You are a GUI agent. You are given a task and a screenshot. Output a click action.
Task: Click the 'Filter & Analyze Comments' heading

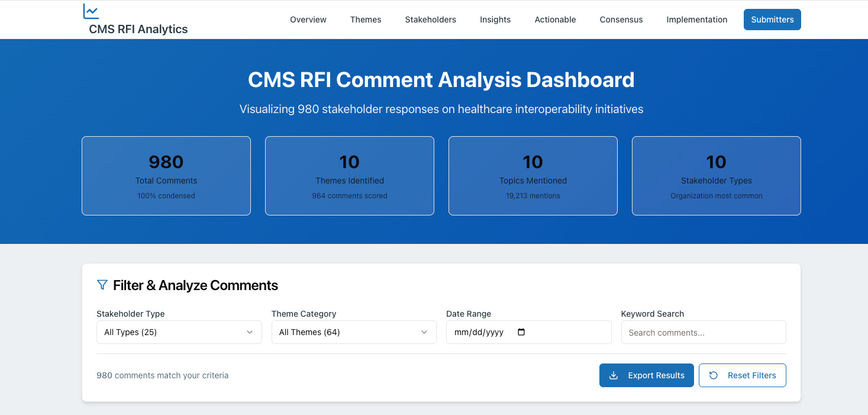coord(195,285)
